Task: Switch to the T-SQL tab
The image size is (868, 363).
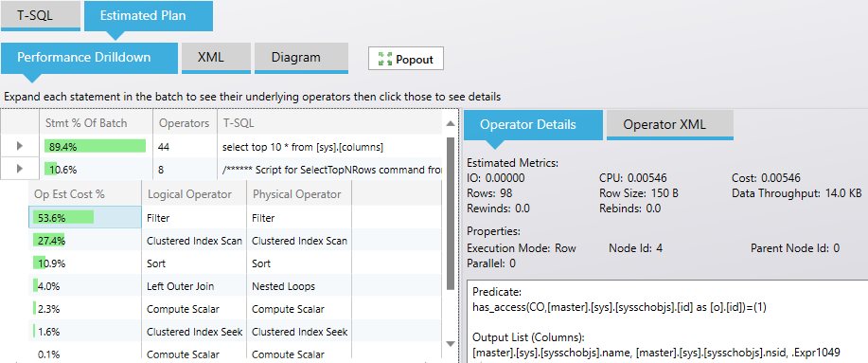Action: 41,15
